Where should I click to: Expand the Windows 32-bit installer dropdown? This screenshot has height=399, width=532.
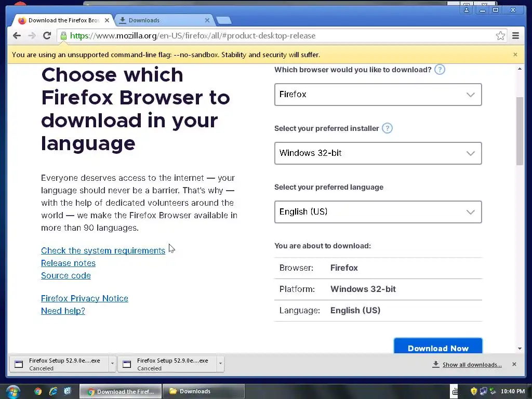click(x=378, y=153)
